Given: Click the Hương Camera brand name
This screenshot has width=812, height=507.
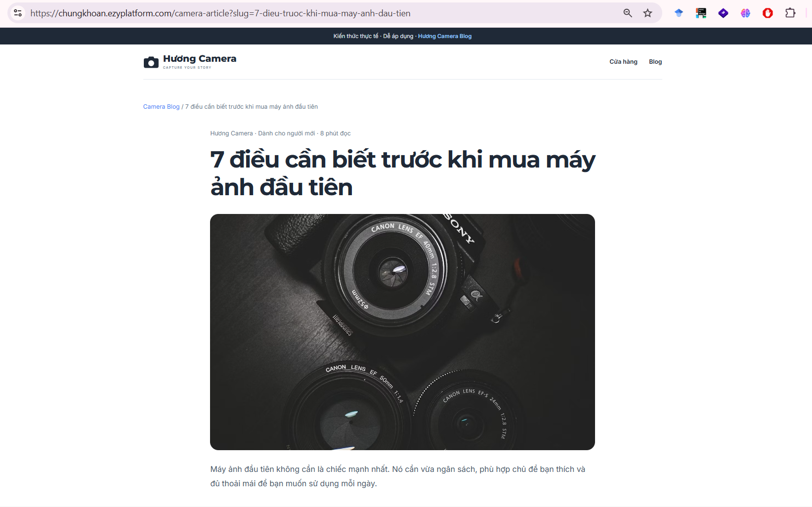Looking at the screenshot, I should [x=200, y=59].
